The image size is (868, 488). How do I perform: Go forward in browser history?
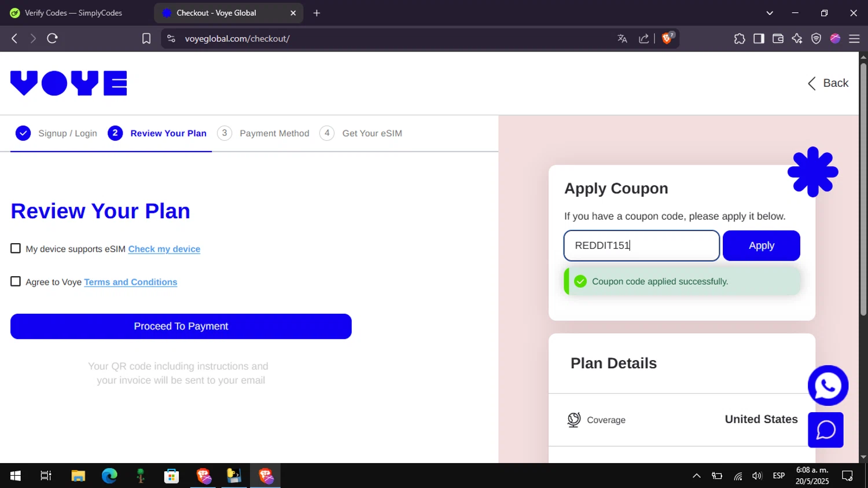[x=33, y=39]
